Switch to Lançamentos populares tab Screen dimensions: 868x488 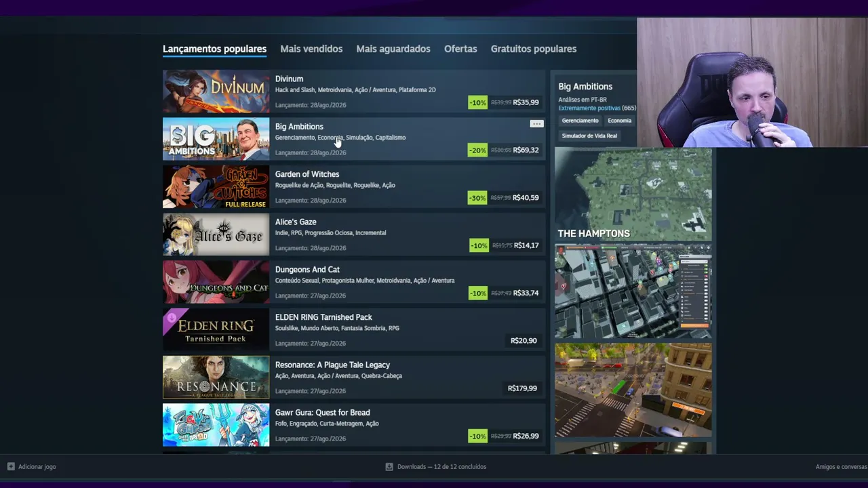tap(214, 49)
